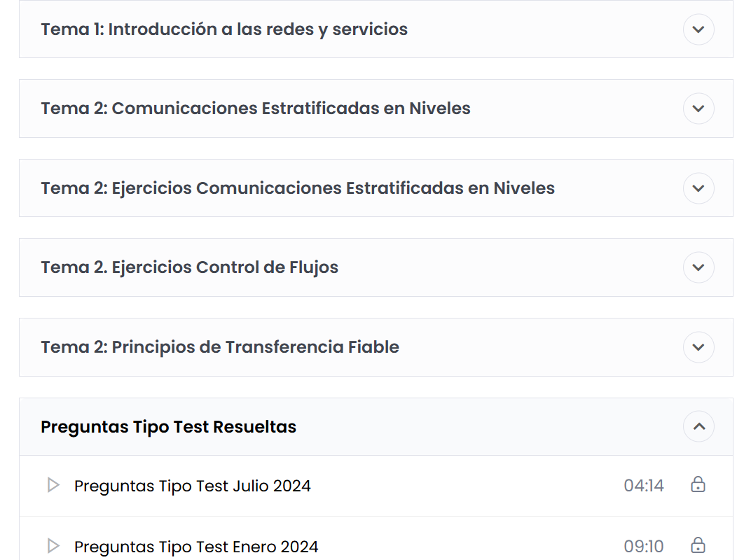Click Tema 2: Principios de Transferencia Fiable title
Viewport: 744px width, 560px height.
point(220,347)
